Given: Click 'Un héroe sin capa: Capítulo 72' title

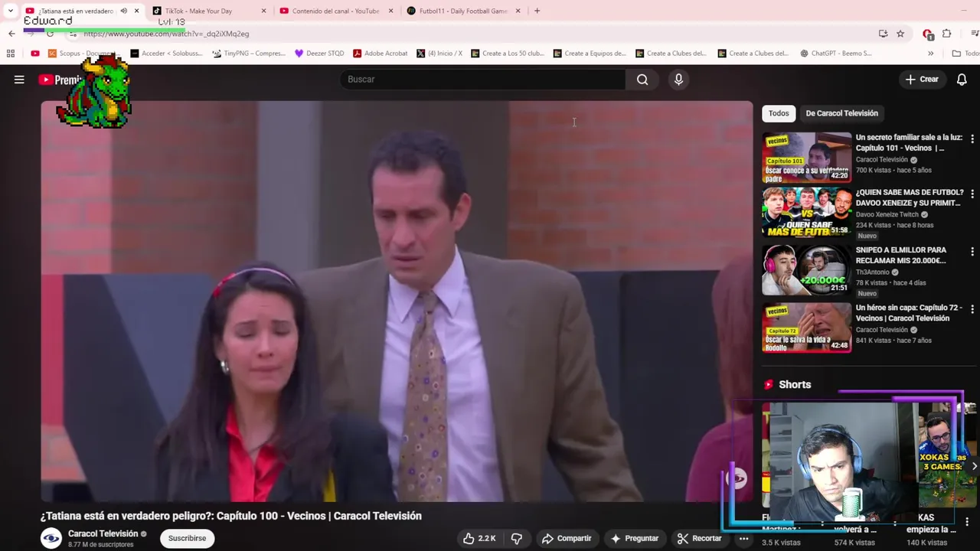Looking at the screenshot, I should click(909, 313).
